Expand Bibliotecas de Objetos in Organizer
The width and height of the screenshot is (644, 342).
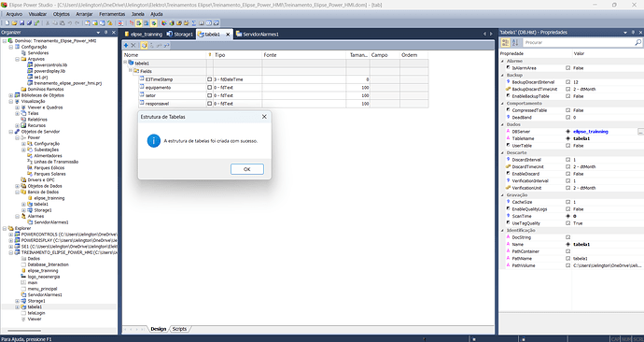click(x=11, y=95)
